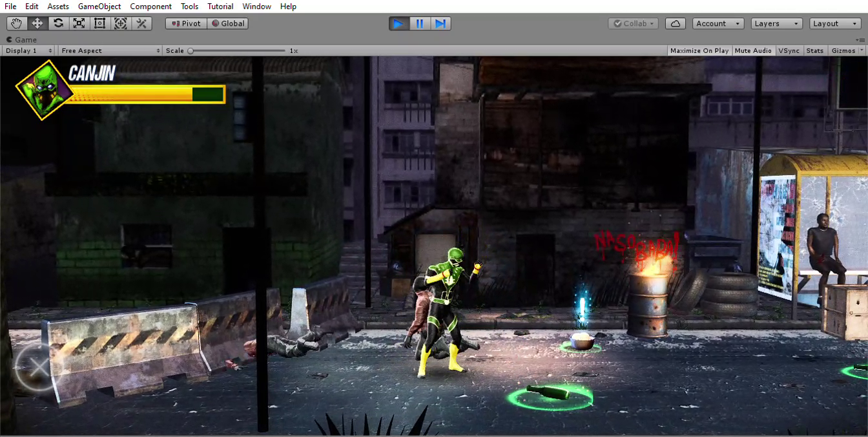Open the Free Aspect ratio dropdown
868x437 pixels.
108,50
